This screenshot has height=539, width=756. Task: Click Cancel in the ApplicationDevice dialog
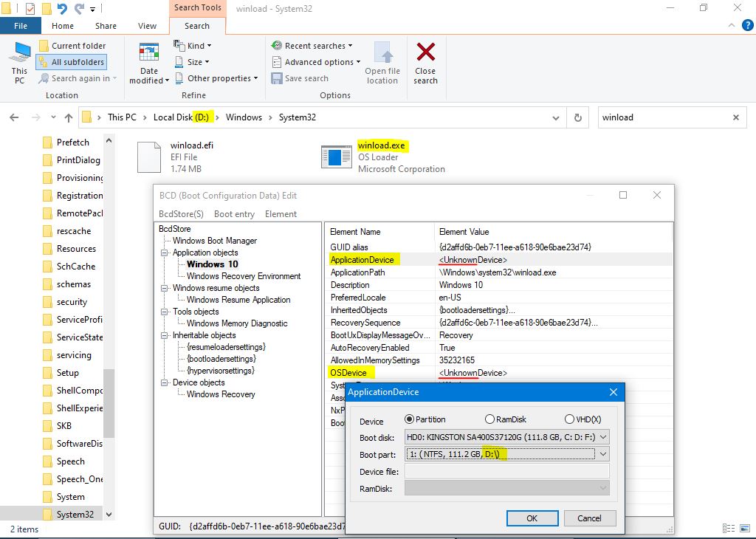pos(588,518)
